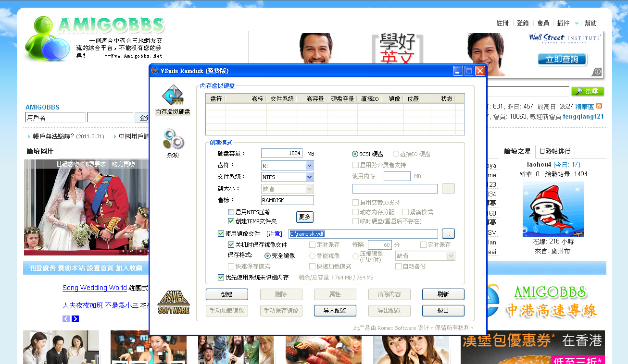Click the AMIGOBBS logo at top left
Screen dimensions: 628x364
[94, 37]
